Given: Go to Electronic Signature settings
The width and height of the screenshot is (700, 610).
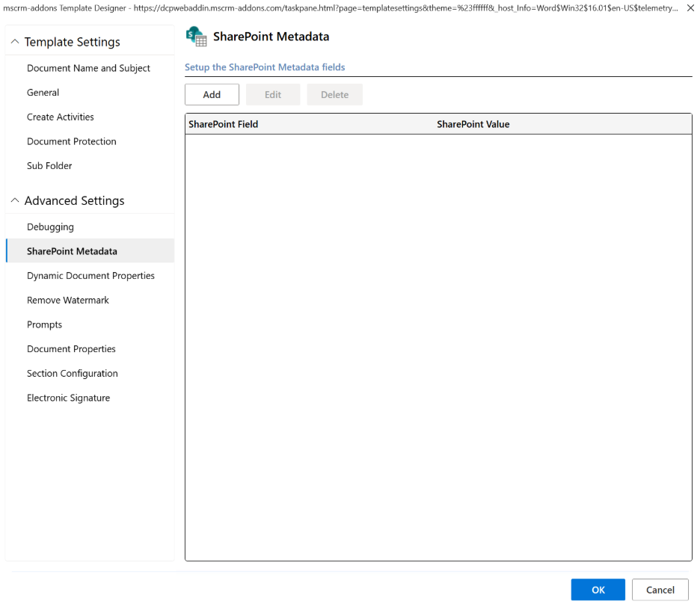Looking at the screenshot, I should (68, 398).
